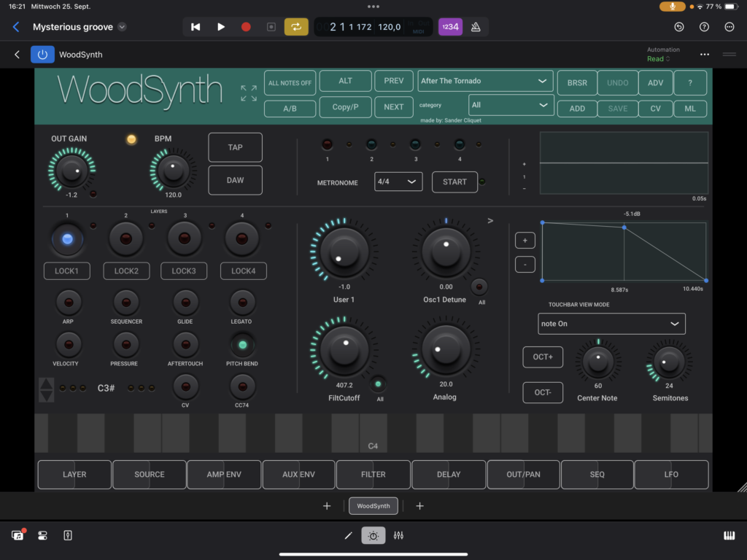Toggle the purple 1234 count-in button
This screenshot has height=560, width=747.
[450, 27]
